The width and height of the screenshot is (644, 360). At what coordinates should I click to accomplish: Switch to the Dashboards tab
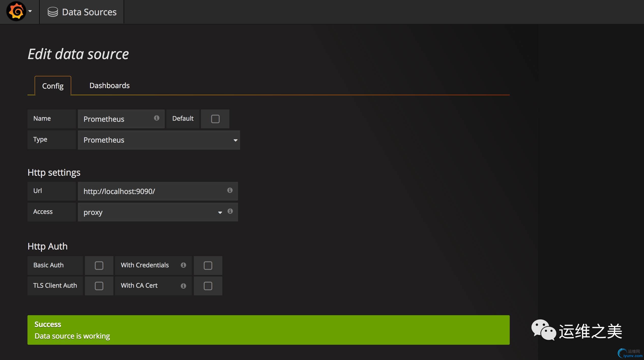coord(109,86)
